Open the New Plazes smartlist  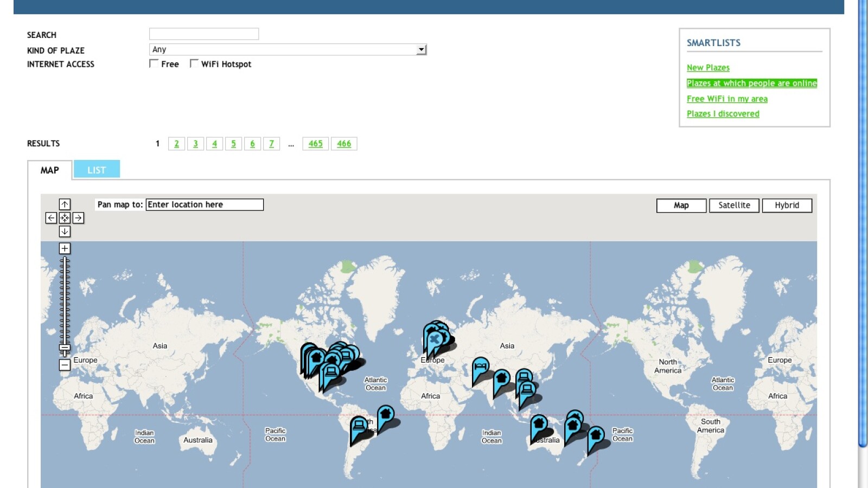(708, 68)
